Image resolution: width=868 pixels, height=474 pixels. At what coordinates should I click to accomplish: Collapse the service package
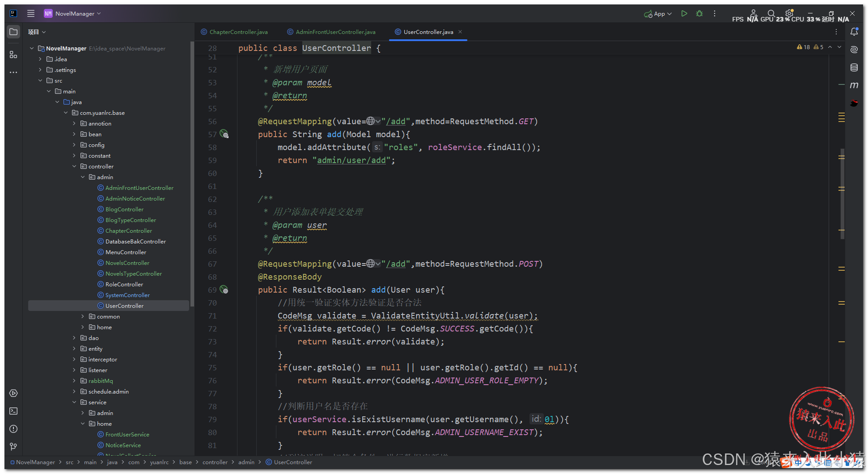coord(74,402)
